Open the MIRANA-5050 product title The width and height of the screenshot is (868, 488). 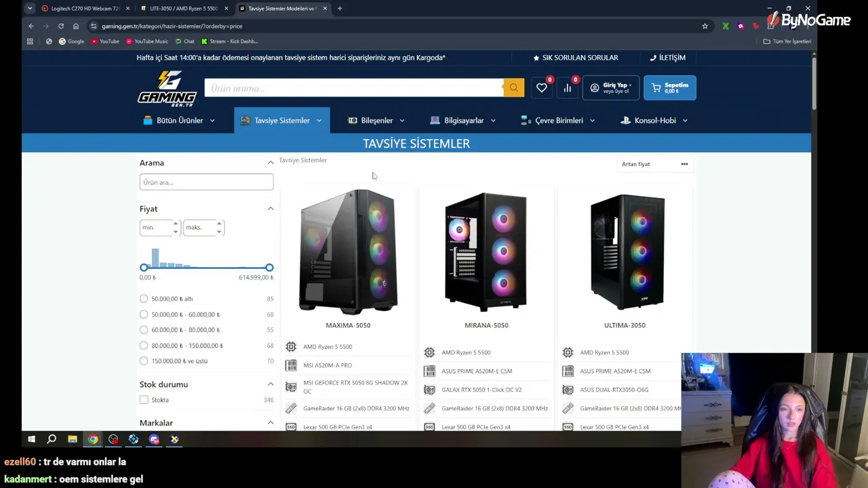[486, 325]
